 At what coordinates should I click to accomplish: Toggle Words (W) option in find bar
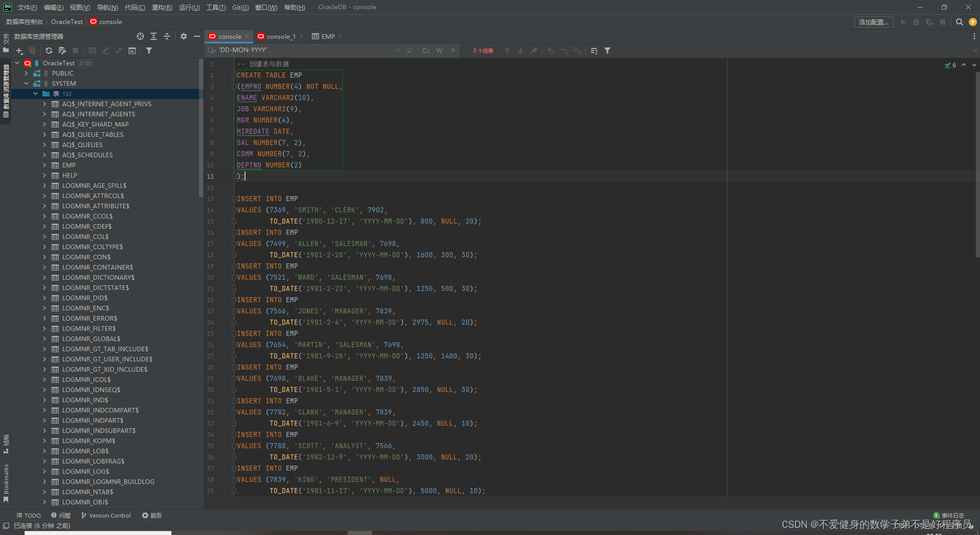tap(439, 51)
